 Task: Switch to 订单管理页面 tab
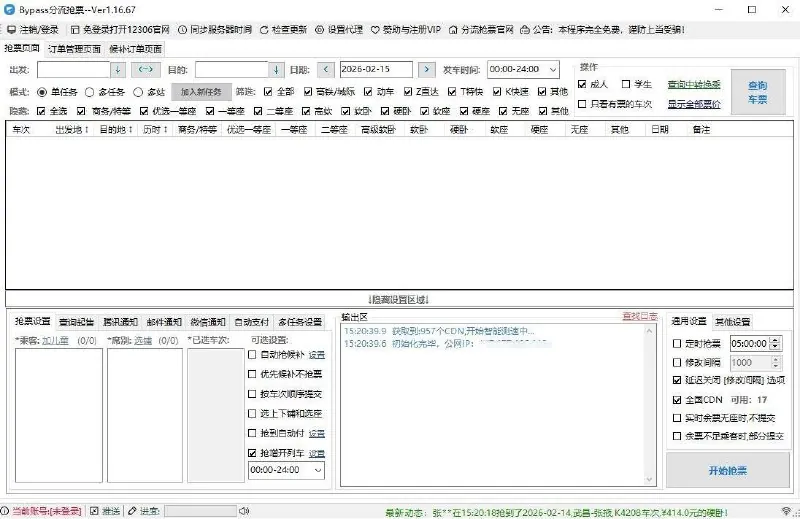74,49
